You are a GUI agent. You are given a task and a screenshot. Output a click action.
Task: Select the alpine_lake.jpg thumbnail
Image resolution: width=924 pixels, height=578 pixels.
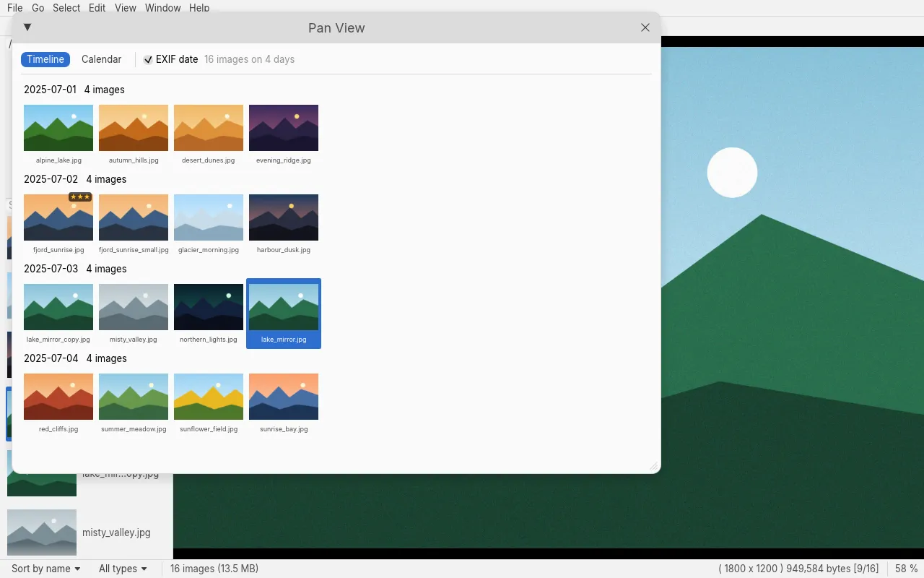58,128
